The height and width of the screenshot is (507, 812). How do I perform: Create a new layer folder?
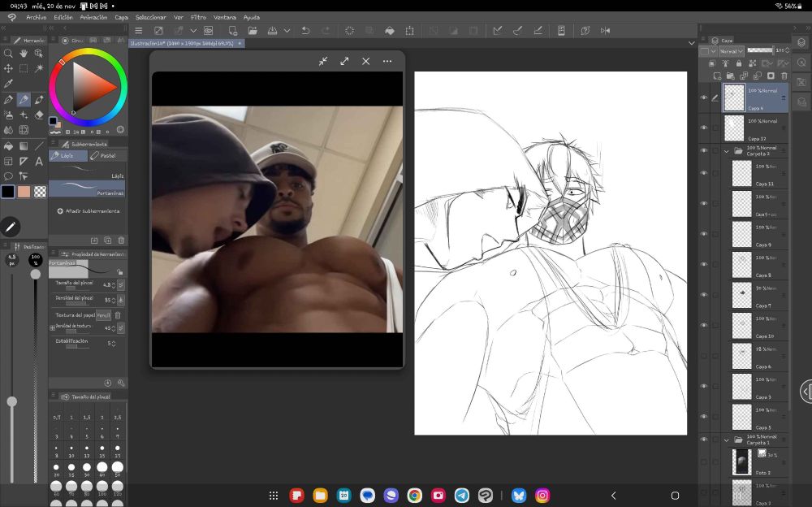coord(731,76)
